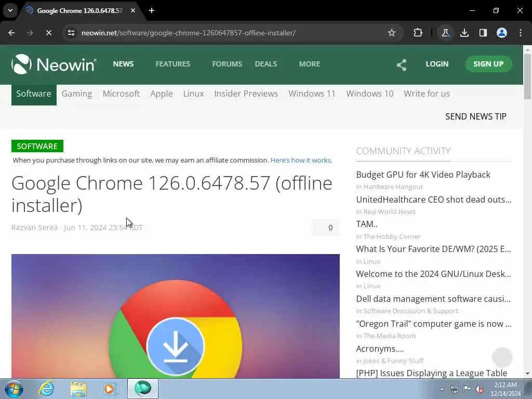Screen dimensions: 532x399
Task: Click the Neowin logo
Action: point(54,64)
